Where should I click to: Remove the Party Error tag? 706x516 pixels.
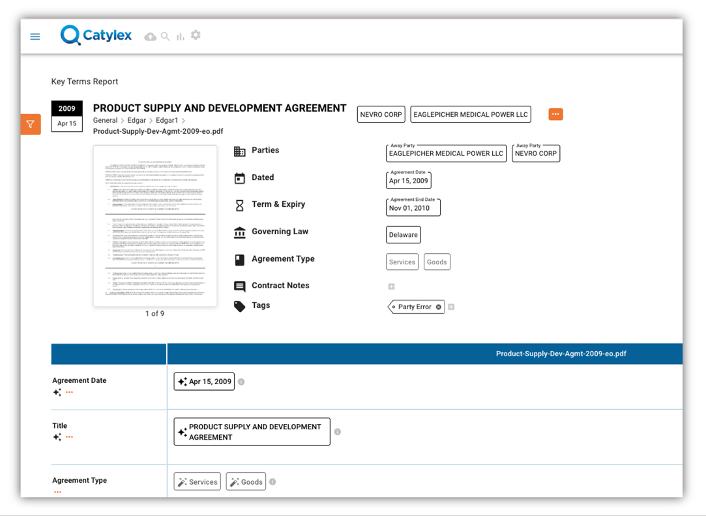(x=439, y=307)
